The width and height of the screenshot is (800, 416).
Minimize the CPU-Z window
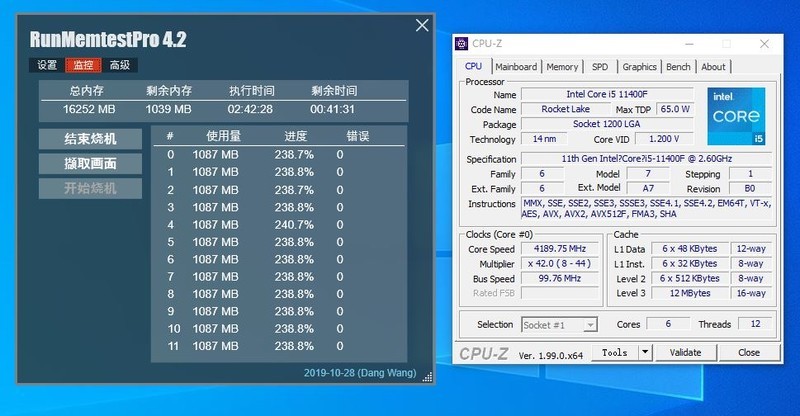[689, 44]
